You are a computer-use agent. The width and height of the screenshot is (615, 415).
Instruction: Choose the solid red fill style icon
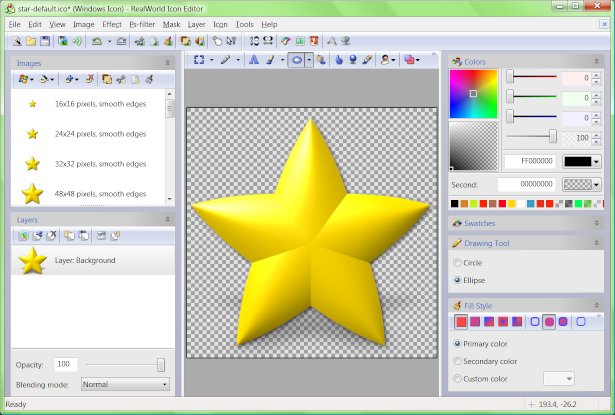461,322
